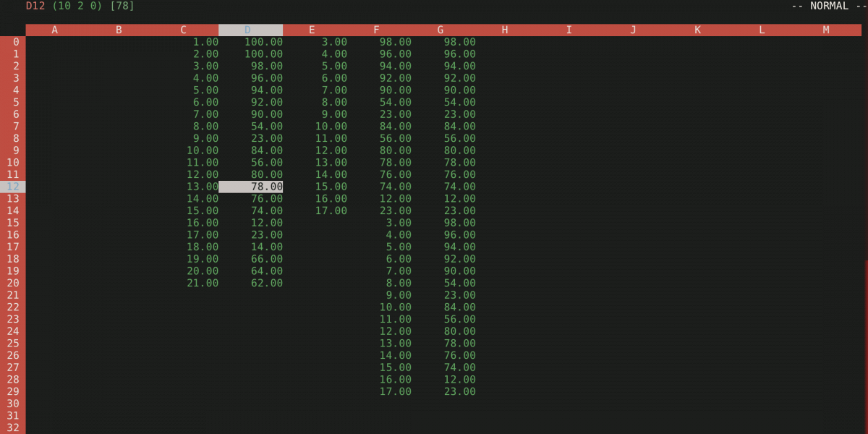Click the D12 cell reference in status line

pos(35,6)
